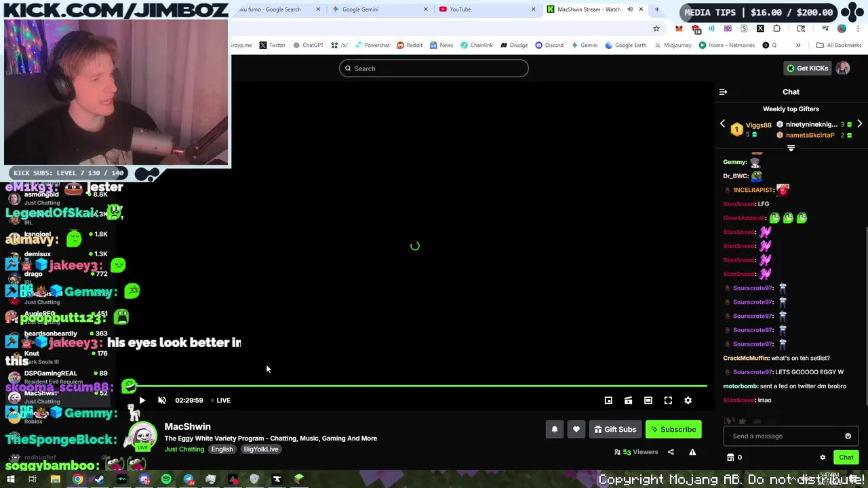868x488 pixels.
Task: Collapse the chat panel
Action: pyautogui.click(x=723, y=91)
